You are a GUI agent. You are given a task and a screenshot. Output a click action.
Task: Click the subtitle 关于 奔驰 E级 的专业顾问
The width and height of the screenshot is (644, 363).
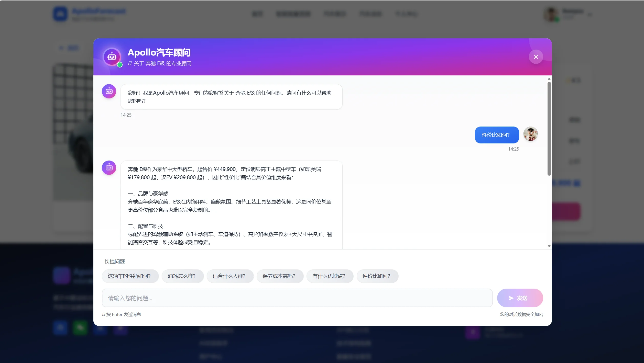[x=160, y=63]
